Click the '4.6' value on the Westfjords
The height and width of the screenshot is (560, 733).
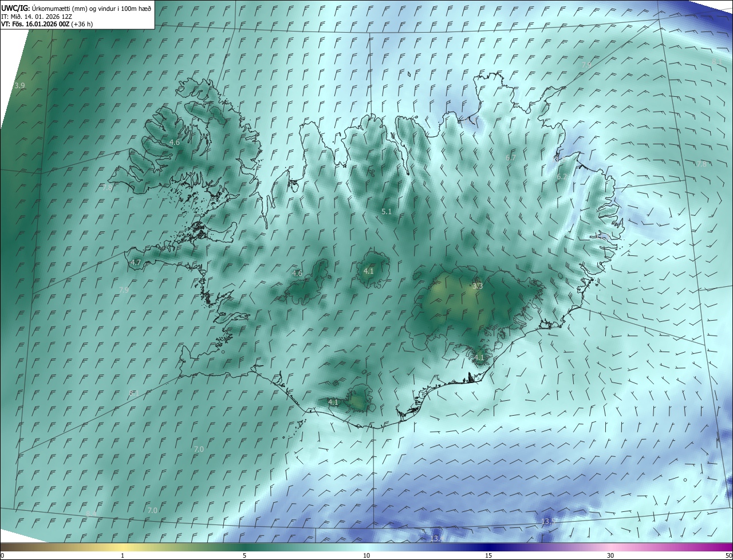pyautogui.click(x=175, y=142)
